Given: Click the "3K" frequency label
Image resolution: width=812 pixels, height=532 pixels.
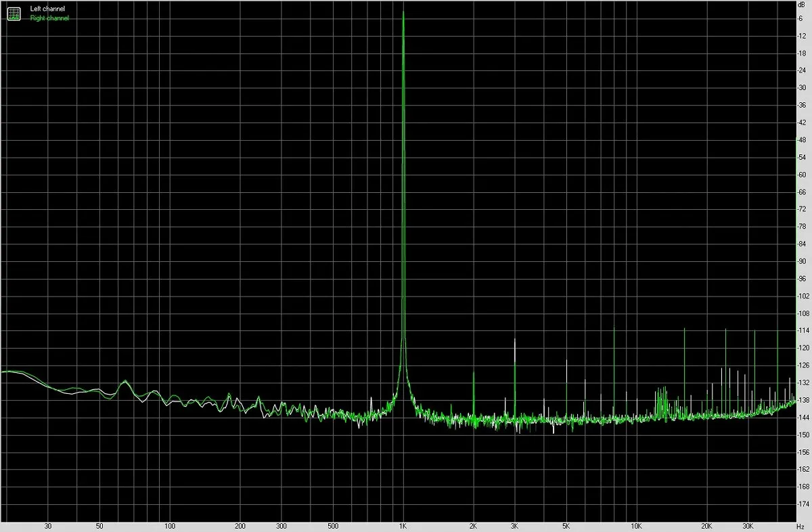Looking at the screenshot, I should point(514,526).
